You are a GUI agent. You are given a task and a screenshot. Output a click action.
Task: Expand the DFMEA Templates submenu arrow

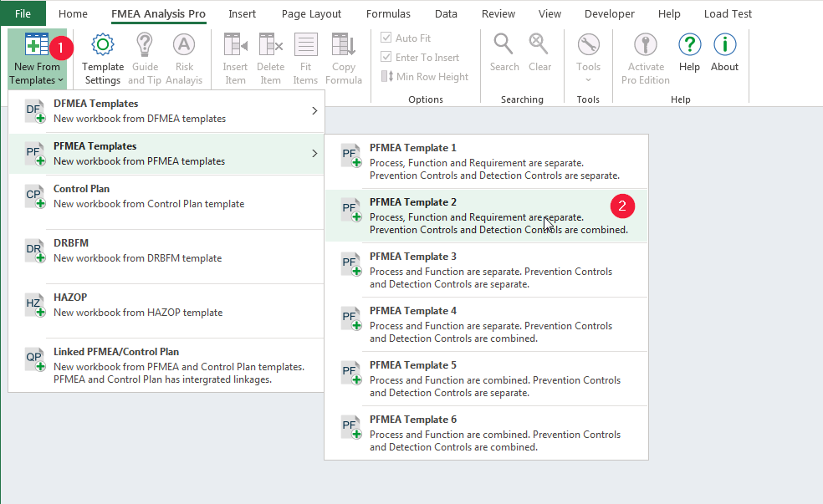pyautogui.click(x=314, y=109)
